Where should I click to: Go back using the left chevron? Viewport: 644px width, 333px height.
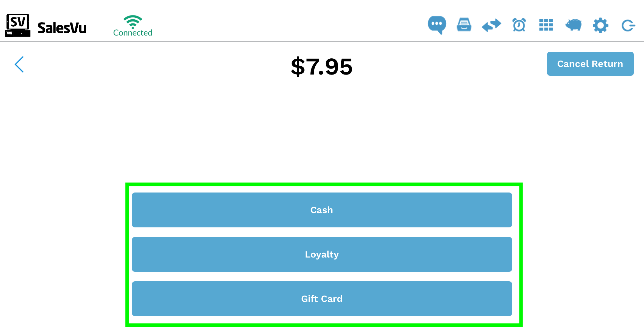[x=19, y=64]
